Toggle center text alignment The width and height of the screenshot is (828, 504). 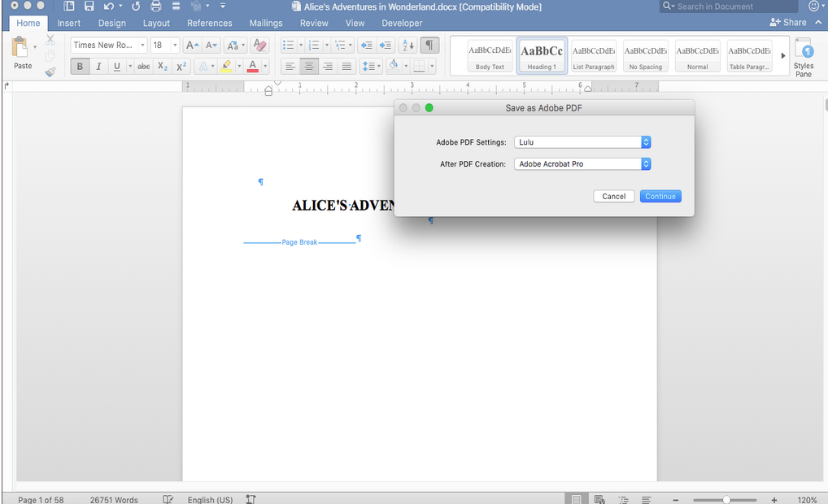click(309, 67)
